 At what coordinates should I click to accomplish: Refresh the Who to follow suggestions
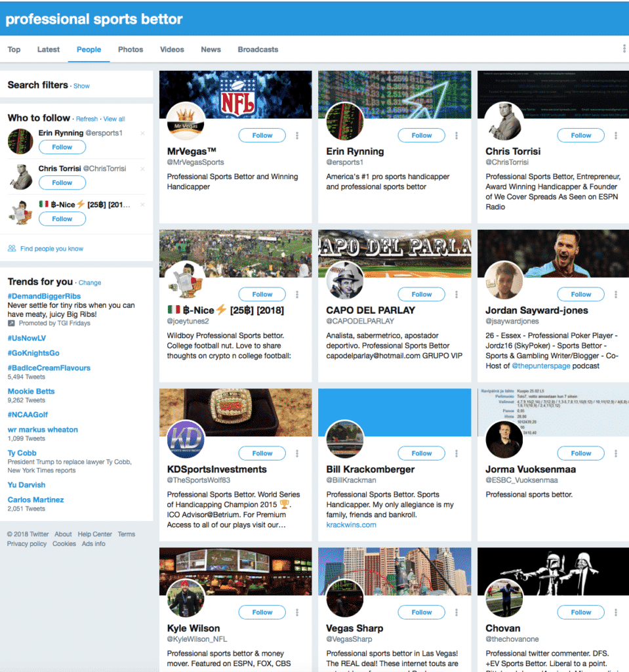coord(87,119)
